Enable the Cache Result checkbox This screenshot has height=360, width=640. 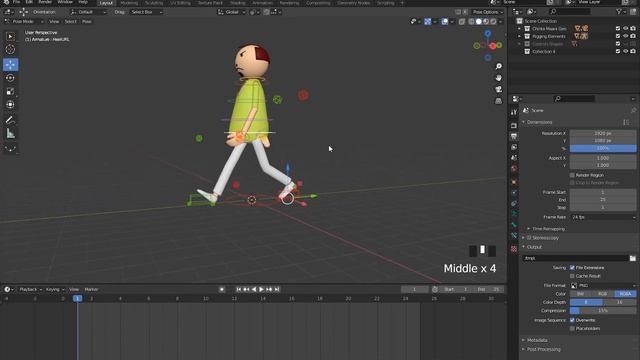[572, 276]
